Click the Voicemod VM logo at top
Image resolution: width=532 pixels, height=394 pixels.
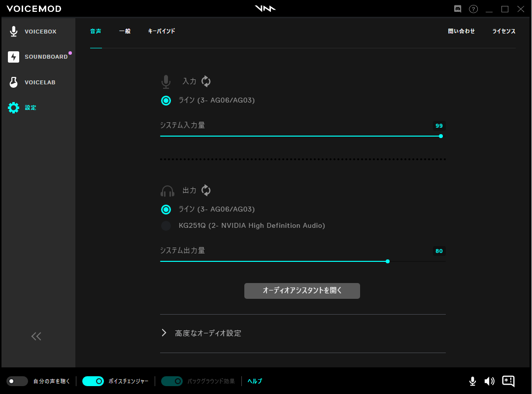(266, 8)
